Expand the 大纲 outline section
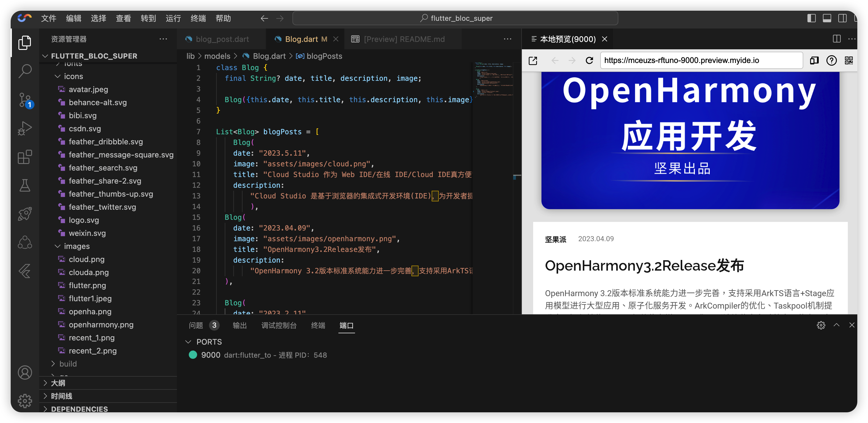The height and width of the screenshot is (423, 868). point(58,383)
